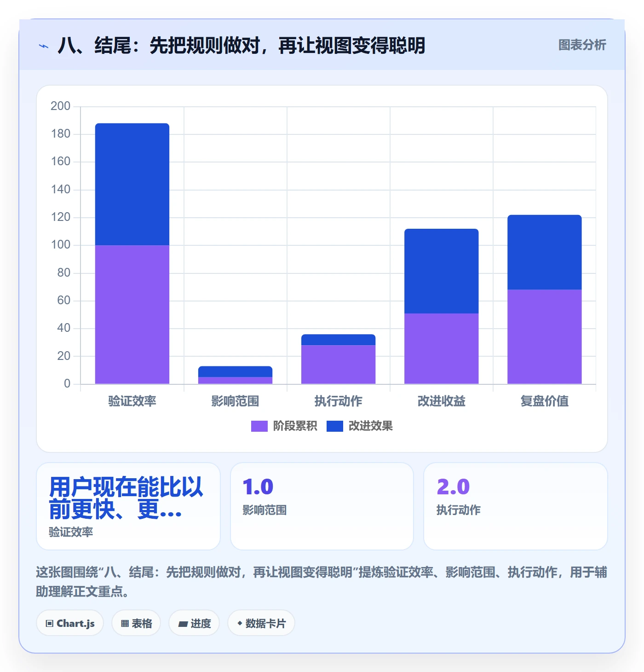
Task: Select the Chart.js tag
Action: click(70, 623)
